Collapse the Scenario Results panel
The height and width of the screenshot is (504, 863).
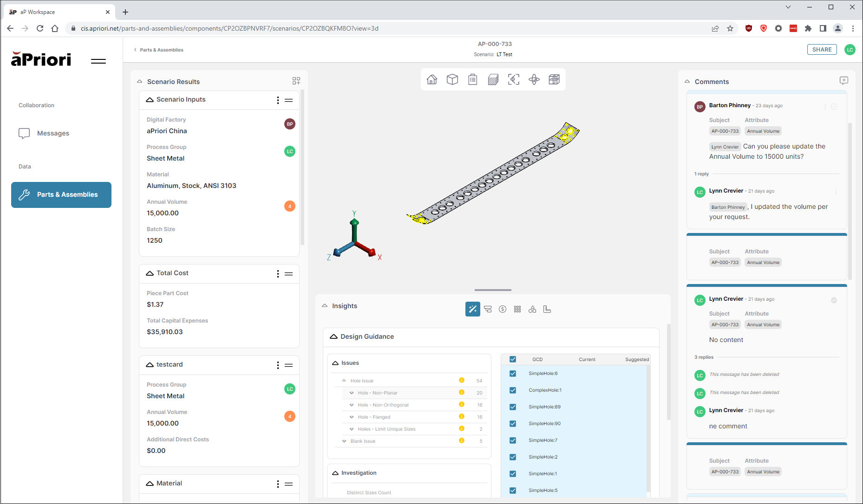[x=139, y=82]
